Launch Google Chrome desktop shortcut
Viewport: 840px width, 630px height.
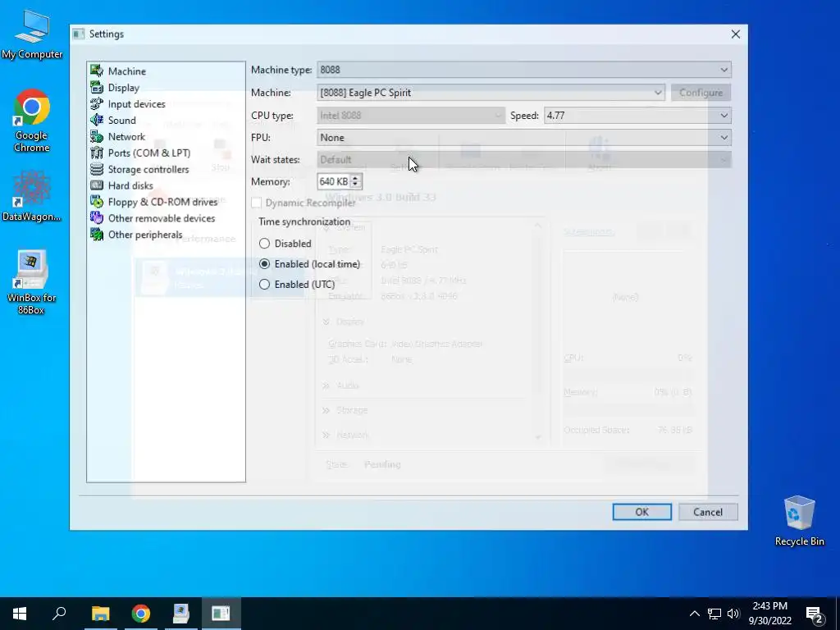coord(32,120)
